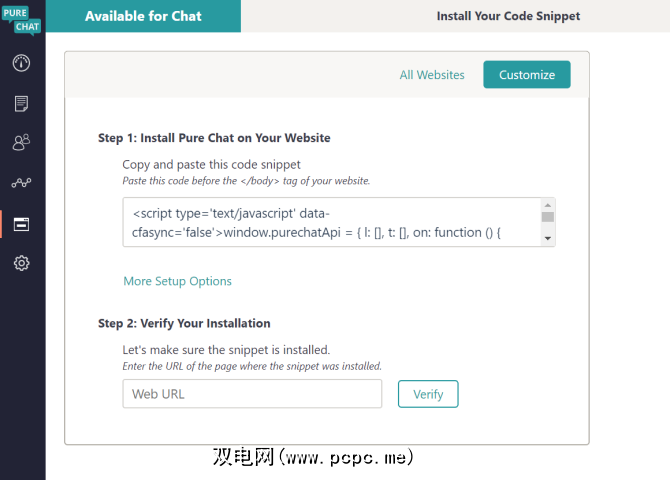Open the Dashboard gauge icon
Image resolution: width=670 pixels, height=480 pixels.
coord(22,63)
